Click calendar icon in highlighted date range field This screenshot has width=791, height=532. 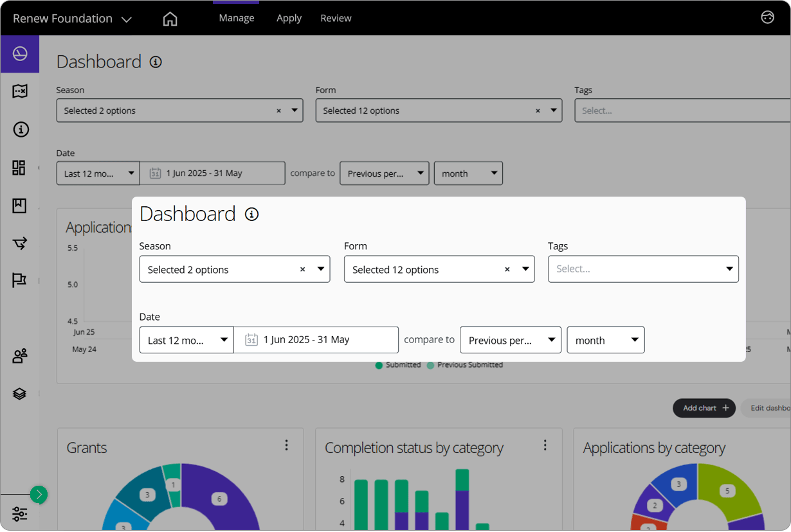point(251,340)
